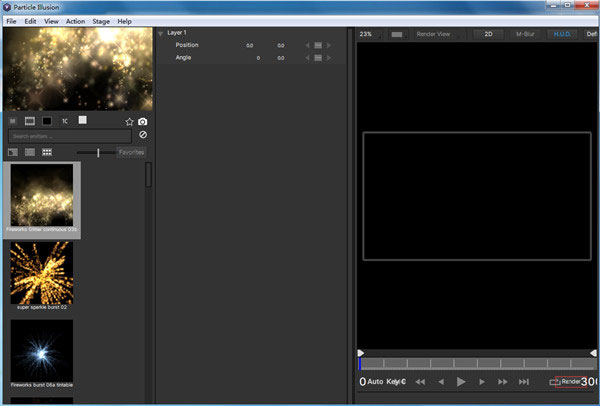The height and width of the screenshot is (406, 600).
Task: Open the Favorites category dropdown
Action: click(x=131, y=152)
